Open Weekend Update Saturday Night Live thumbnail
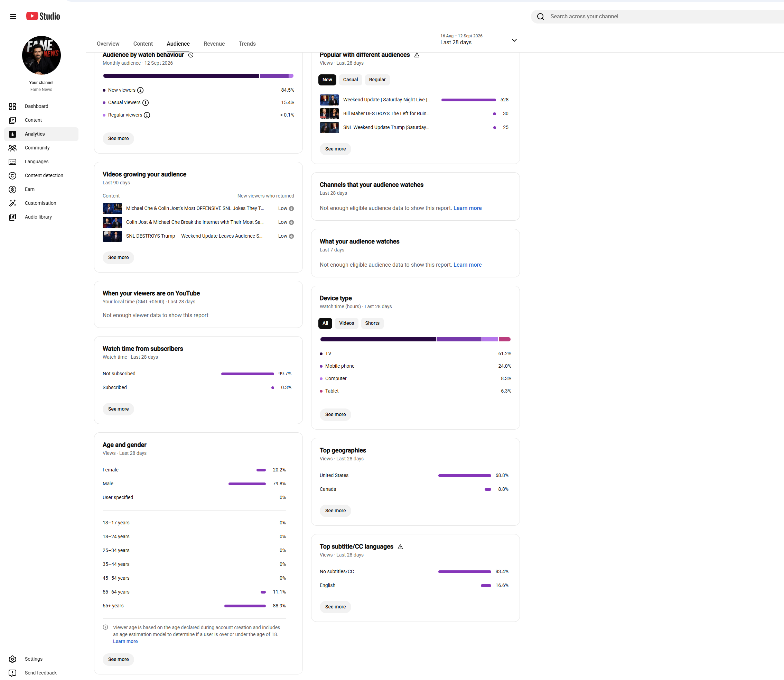The image size is (784, 680). point(329,100)
